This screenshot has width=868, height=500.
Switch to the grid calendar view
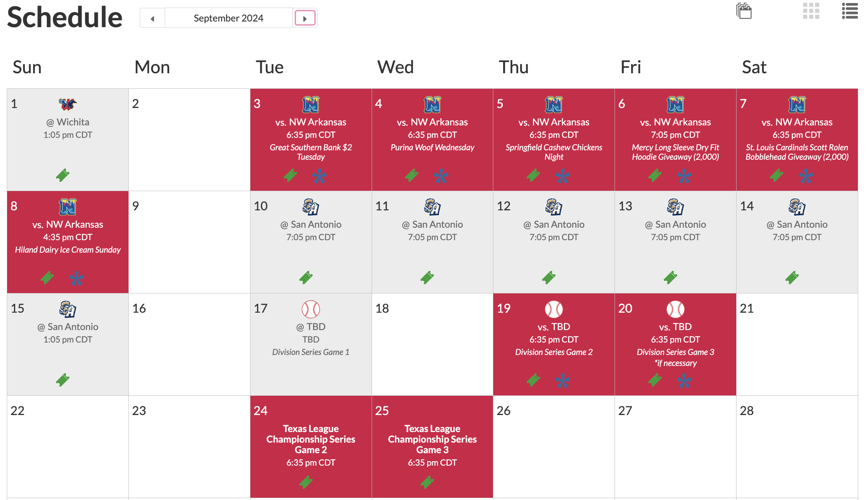811,11
